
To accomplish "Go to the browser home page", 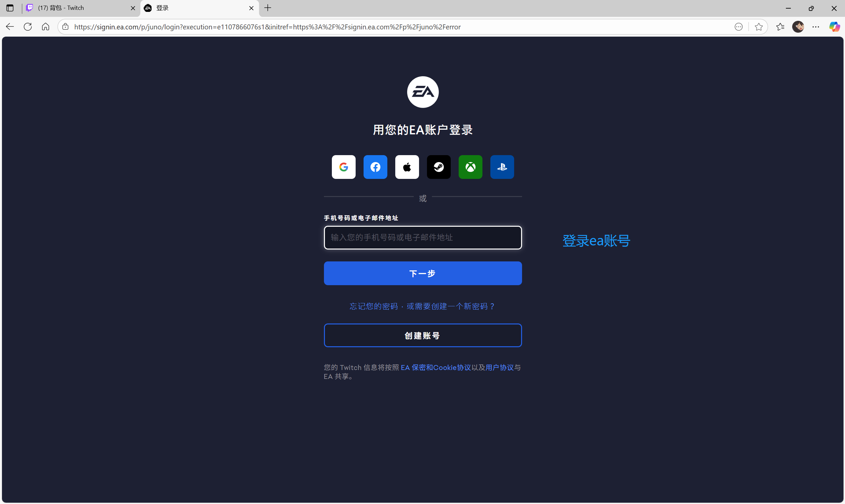I will coord(46,26).
